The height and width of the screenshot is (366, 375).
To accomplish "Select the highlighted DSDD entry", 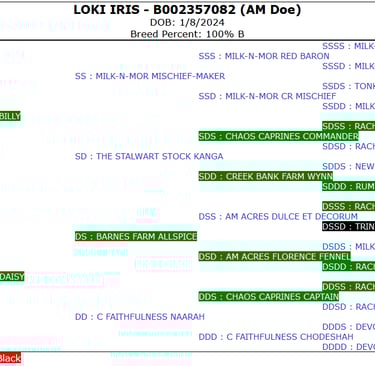I will [348, 267].
